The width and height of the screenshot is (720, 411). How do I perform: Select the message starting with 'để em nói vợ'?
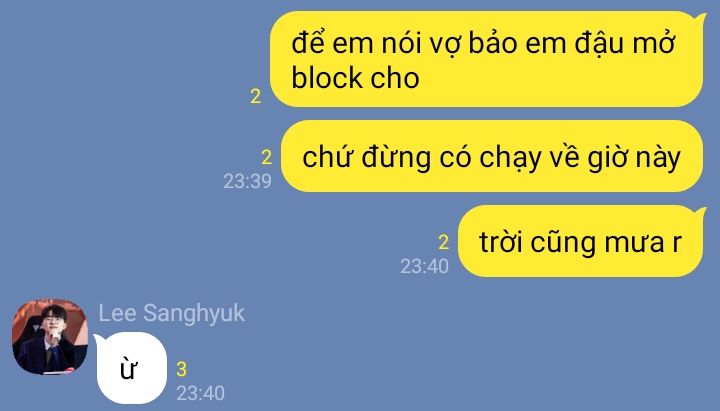tap(487, 59)
